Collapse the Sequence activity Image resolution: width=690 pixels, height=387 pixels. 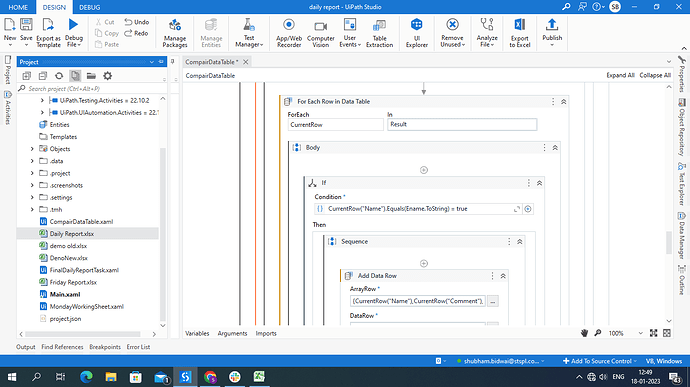pyautogui.click(x=520, y=242)
